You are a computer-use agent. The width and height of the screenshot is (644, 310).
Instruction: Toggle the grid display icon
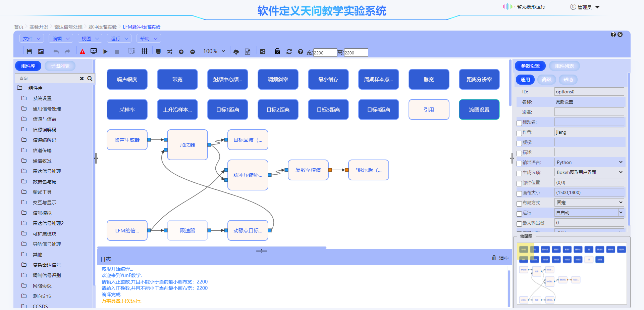point(145,51)
